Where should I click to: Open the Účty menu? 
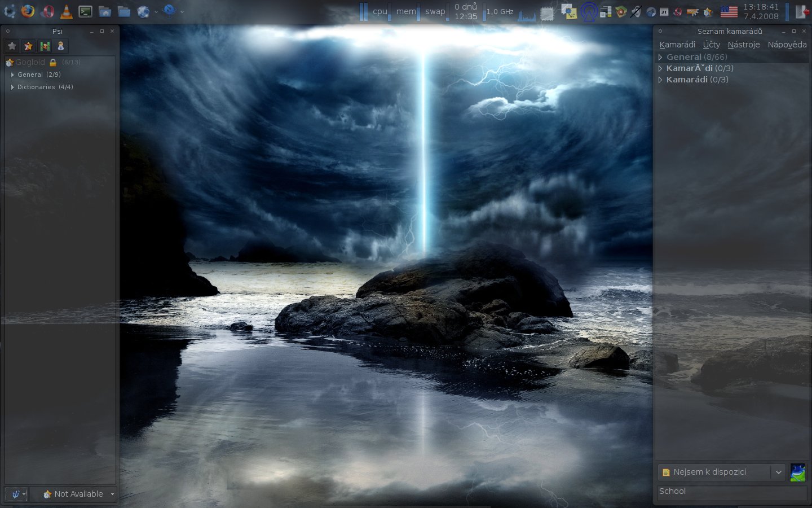(711, 45)
